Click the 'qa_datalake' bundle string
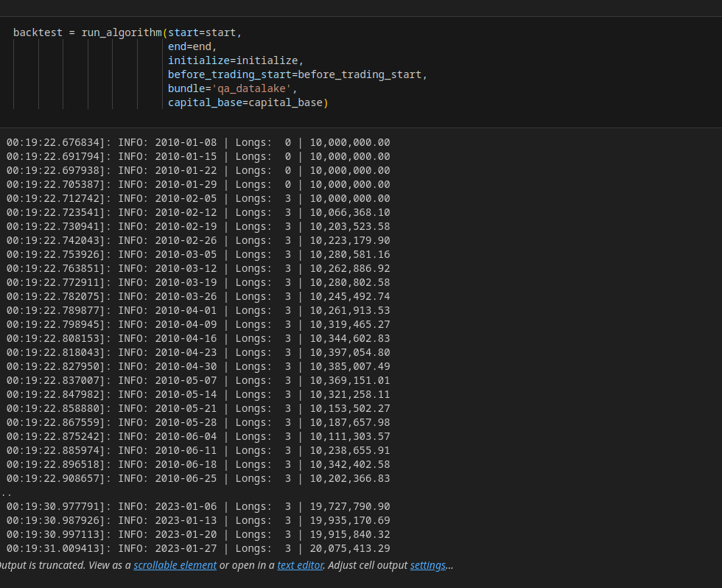722x588 pixels. point(251,88)
